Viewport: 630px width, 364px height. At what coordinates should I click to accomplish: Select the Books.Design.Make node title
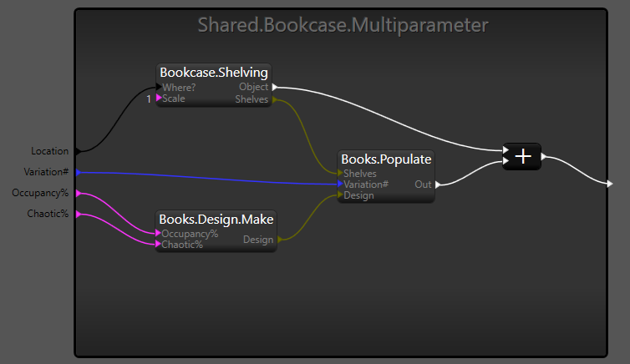(x=216, y=220)
